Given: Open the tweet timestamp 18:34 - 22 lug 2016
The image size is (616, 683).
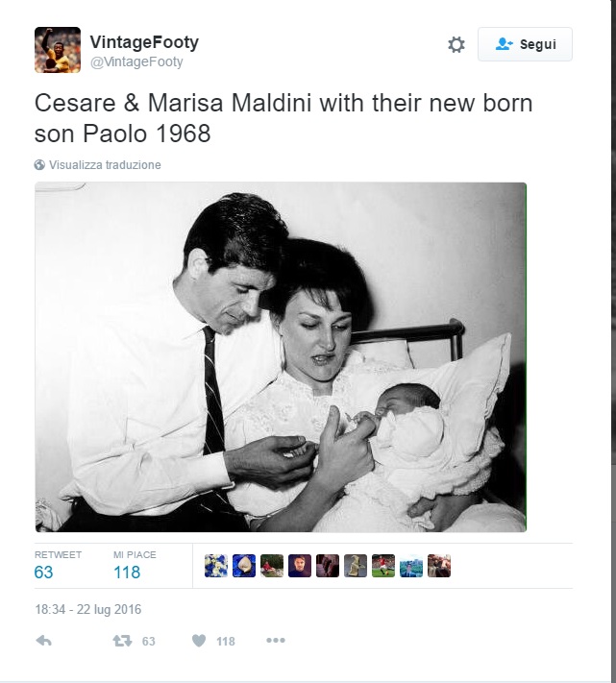Looking at the screenshot, I should point(88,609).
